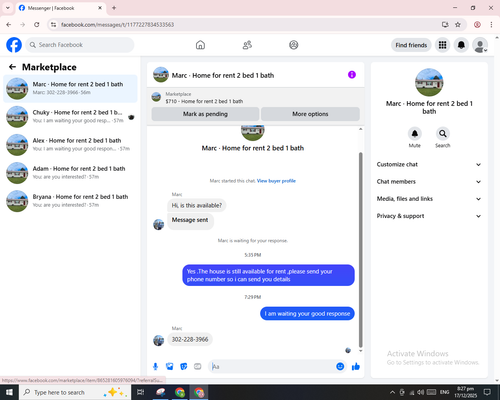Expand Media, files and links section
500x400 pixels.
(x=429, y=199)
